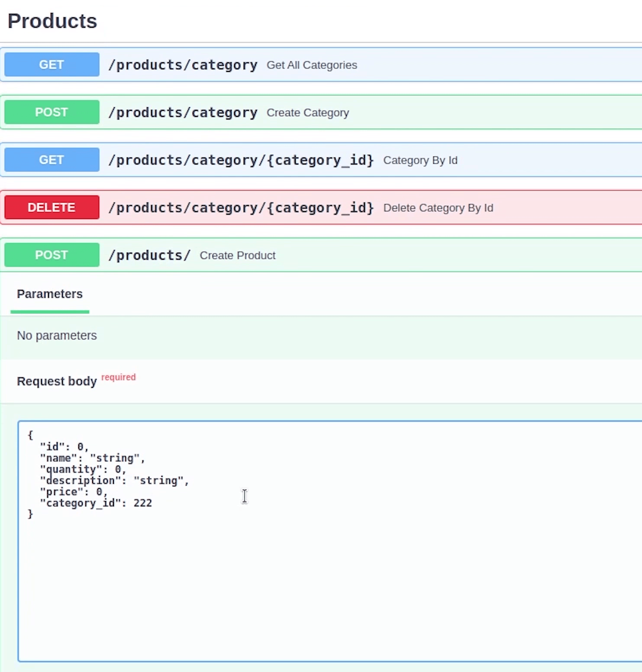Click the No parameters text
642x672 pixels.
click(x=57, y=335)
